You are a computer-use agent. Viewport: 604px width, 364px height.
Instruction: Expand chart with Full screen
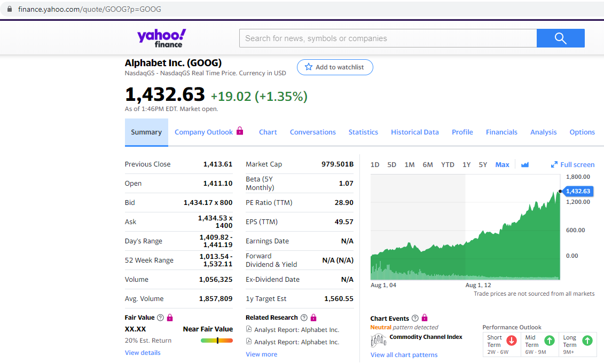pyautogui.click(x=572, y=165)
